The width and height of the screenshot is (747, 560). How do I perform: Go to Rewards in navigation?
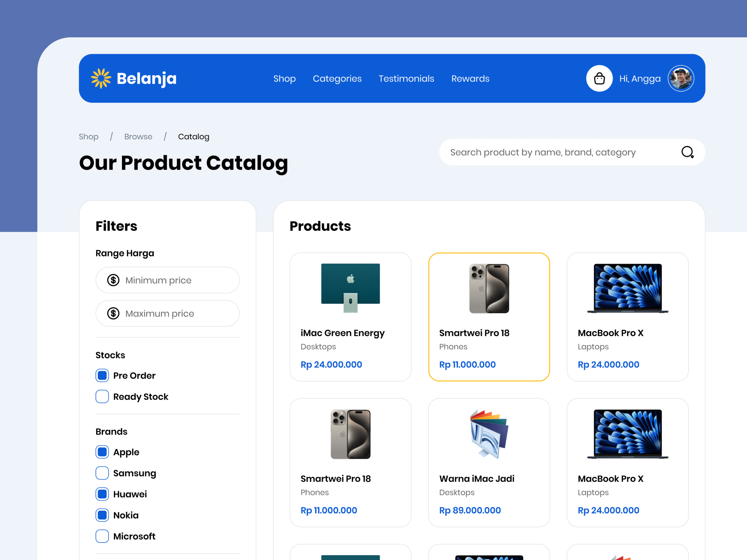(x=470, y=79)
